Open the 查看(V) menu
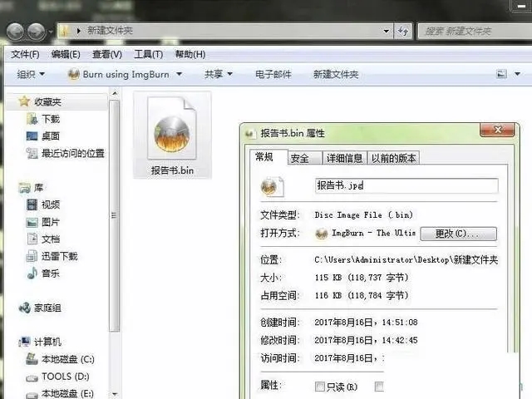Viewport: 532px width, 399px height. click(x=107, y=54)
